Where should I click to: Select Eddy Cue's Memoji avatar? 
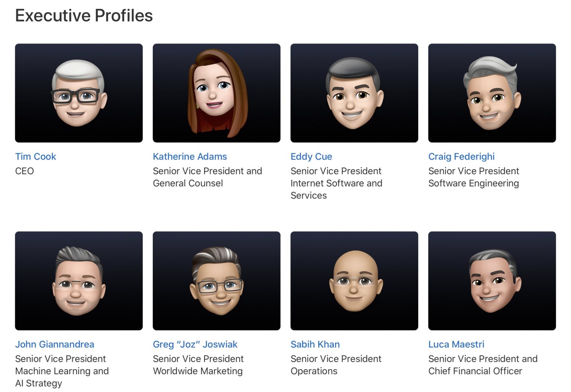tap(354, 93)
